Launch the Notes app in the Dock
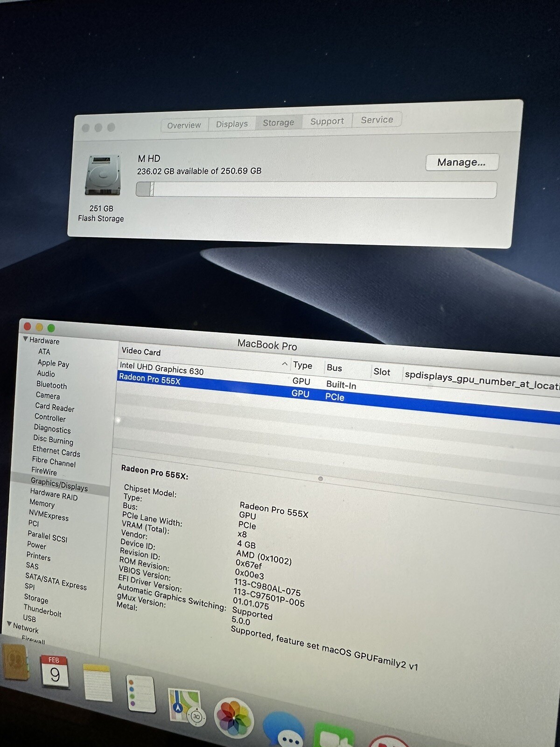The height and width of the screenshot is (747, 560). (x=98, y=683)
